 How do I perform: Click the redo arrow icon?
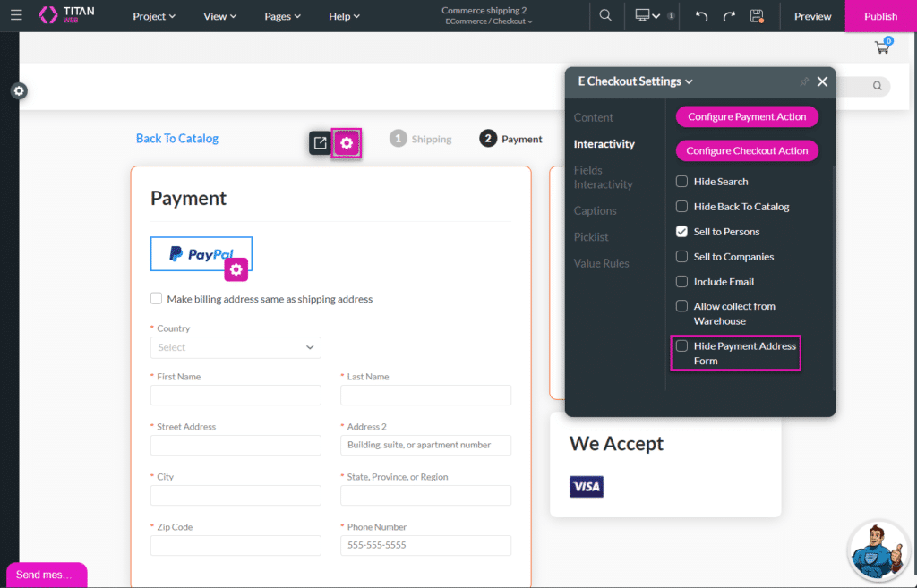click(x=729, y=16)
